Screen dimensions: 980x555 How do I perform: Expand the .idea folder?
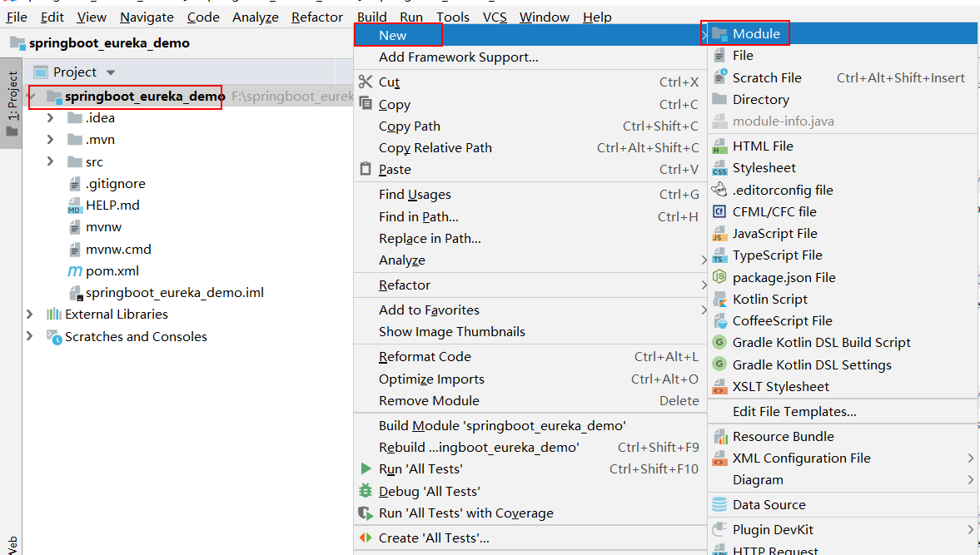(x=51, y=117)
